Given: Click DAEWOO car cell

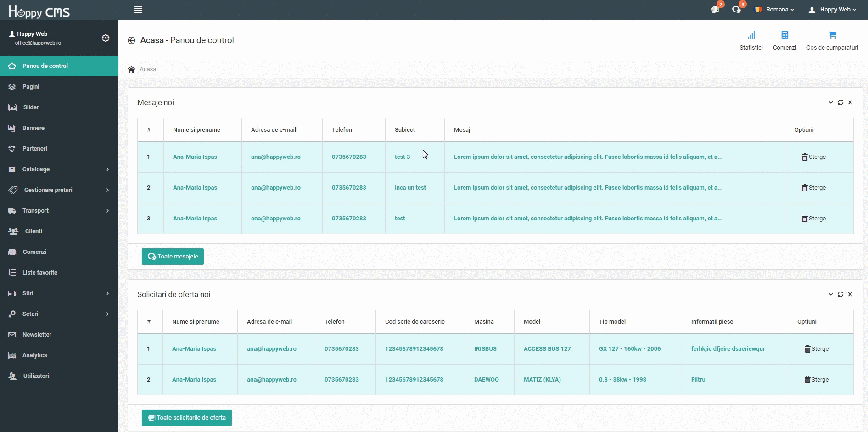Looking at the screenshot, I should (487, 380).
